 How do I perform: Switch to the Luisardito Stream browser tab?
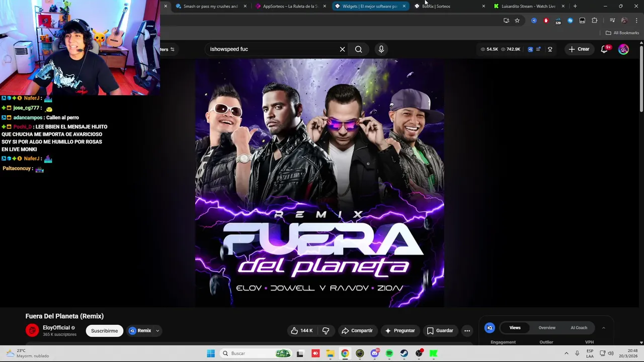528,6
